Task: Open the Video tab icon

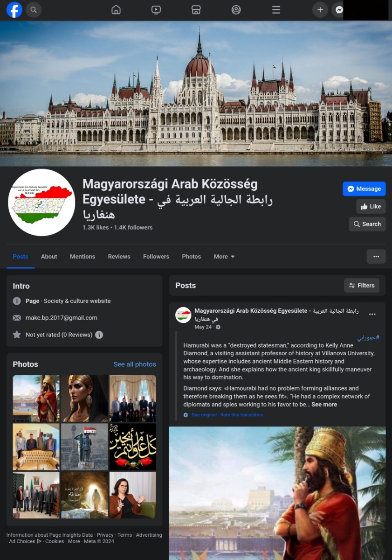Action: pyautogui.click(x=156, y=10)
